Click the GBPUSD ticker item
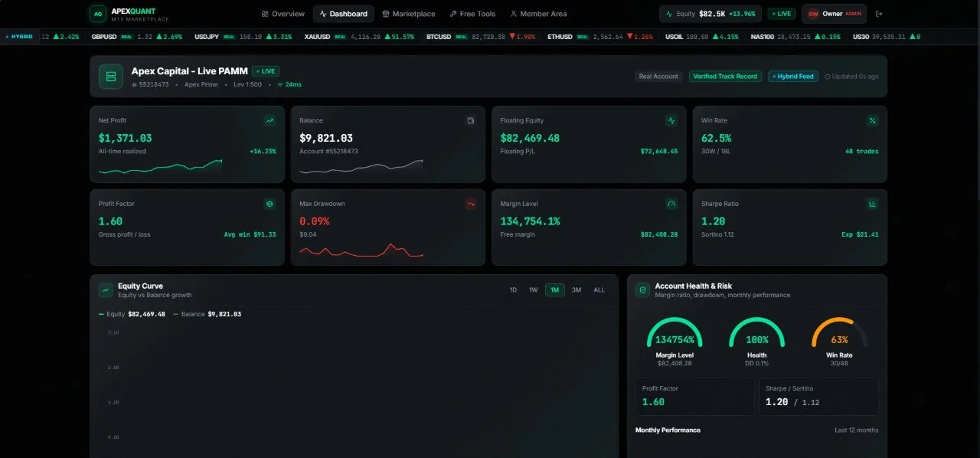 (x=136, y=37)
